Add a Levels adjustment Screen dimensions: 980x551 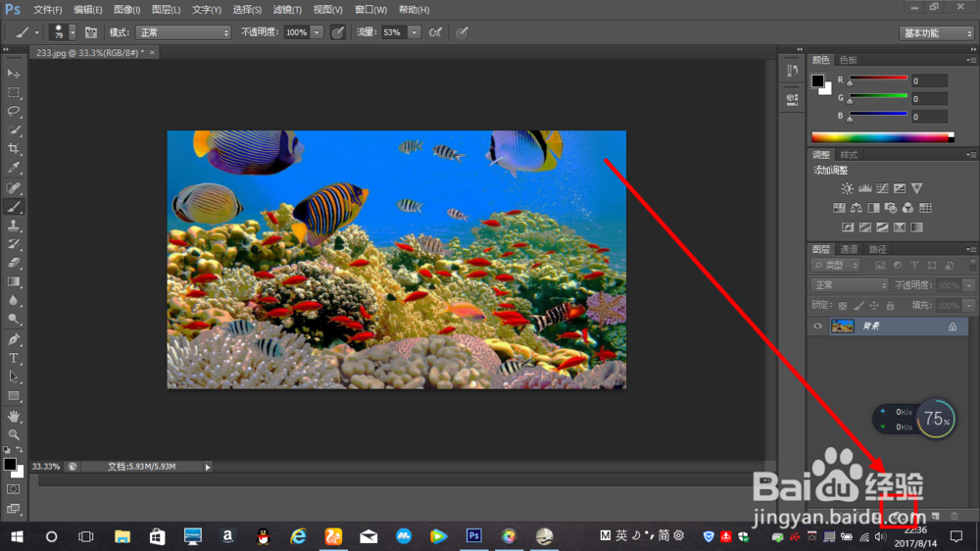click(865, 188)
